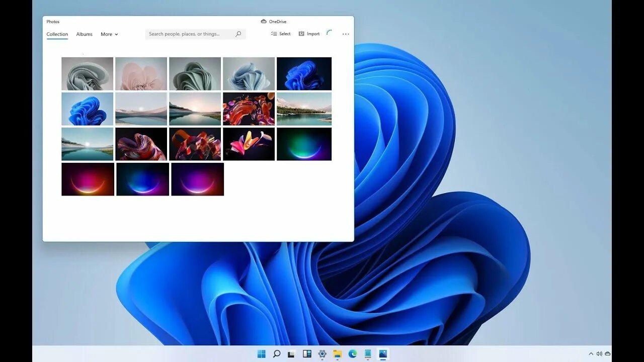The width and height of the screenshot is (644, 362).
Task: Click the Import icon in Photos toolbar
Action: [301, 34]
